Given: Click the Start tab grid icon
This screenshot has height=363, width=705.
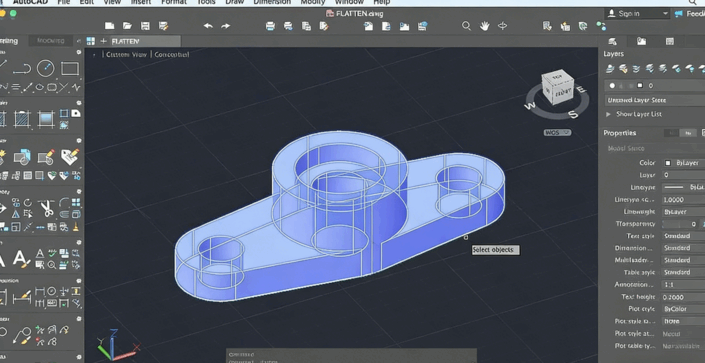Looking at the screenshot, I should click(91, 41).
